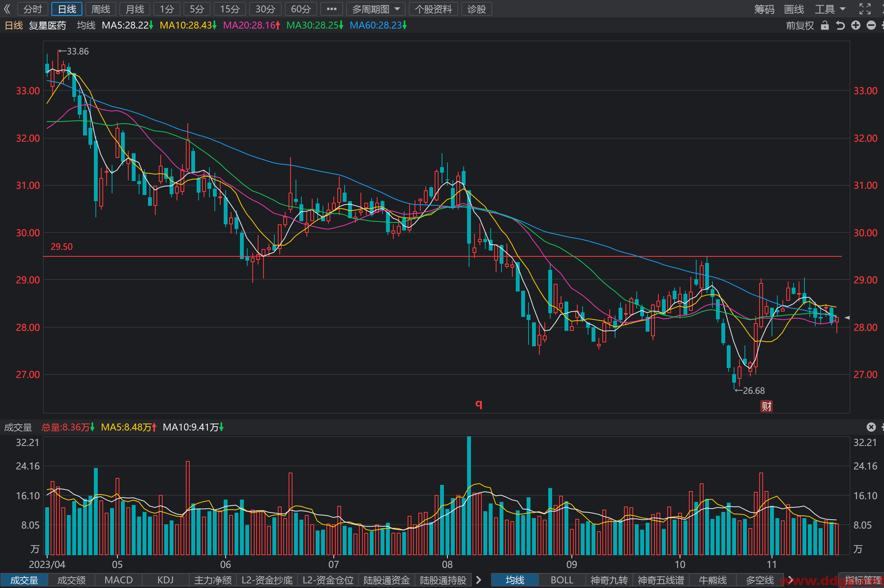This screenshot has height=588, width=884.
Task: Click the red 29.50 horizontal price line
Action: click(442, 256)
